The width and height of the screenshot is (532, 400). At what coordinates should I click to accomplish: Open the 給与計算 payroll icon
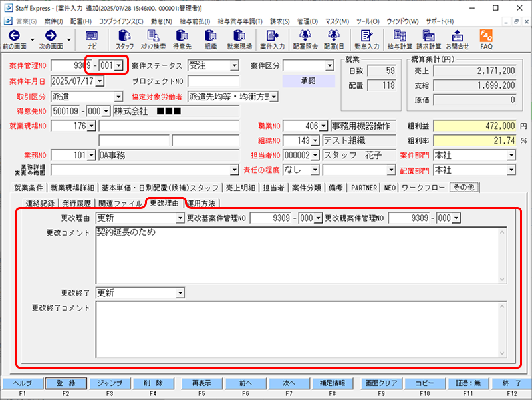coord(400,40)
